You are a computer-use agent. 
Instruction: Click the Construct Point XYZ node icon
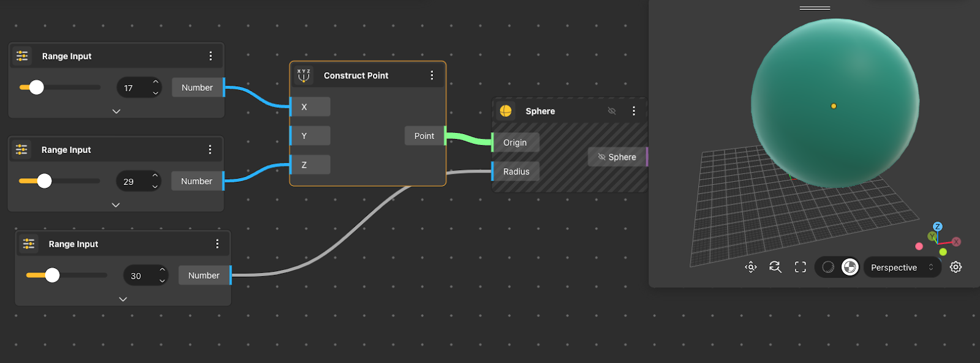303,75
